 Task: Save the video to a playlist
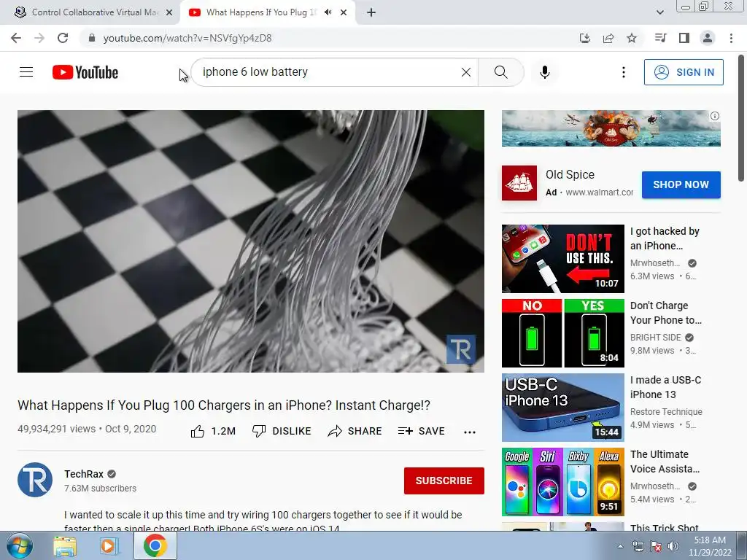[421, 431]
